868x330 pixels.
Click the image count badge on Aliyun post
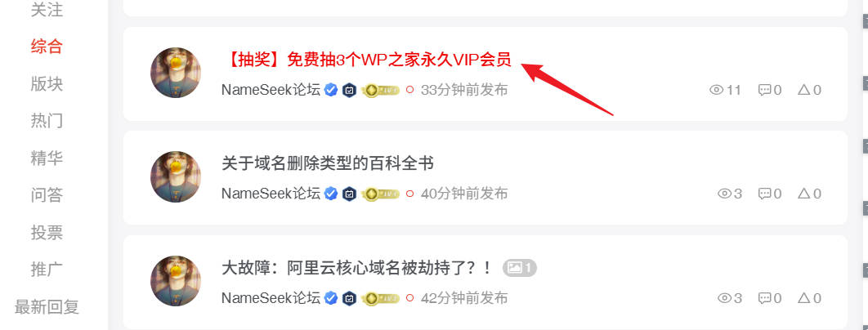[519, 268]
